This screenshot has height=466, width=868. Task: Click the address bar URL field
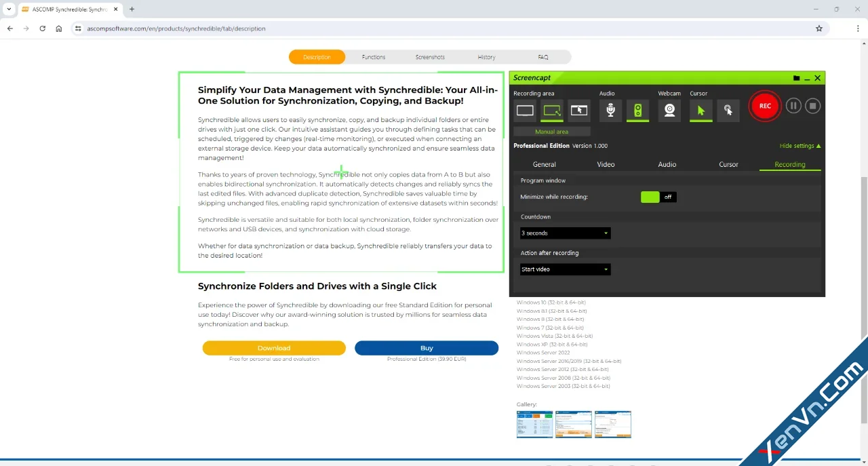(x=448, y=28)
